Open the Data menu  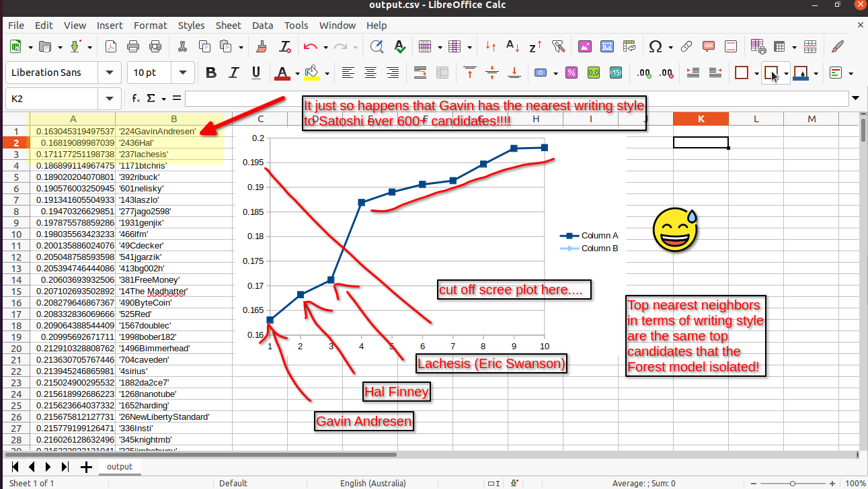(262, 26)
